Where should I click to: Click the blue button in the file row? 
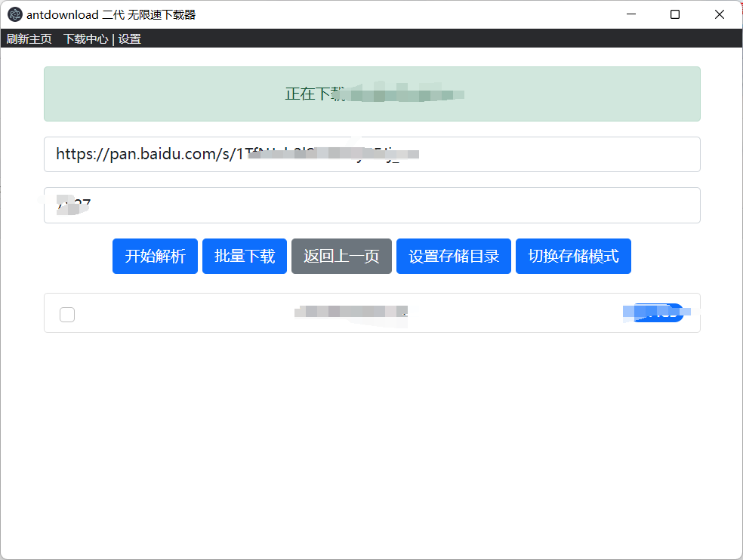click(658, 312)
